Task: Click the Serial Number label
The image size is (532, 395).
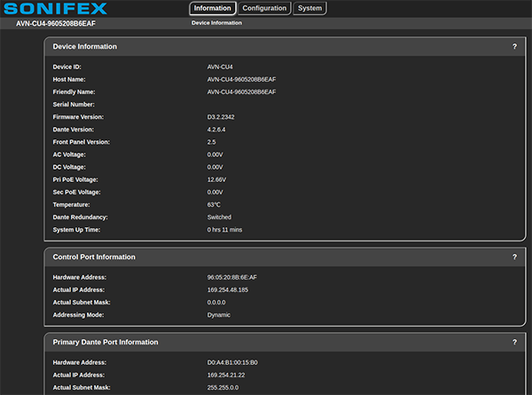Action: [x=74, y=105]
